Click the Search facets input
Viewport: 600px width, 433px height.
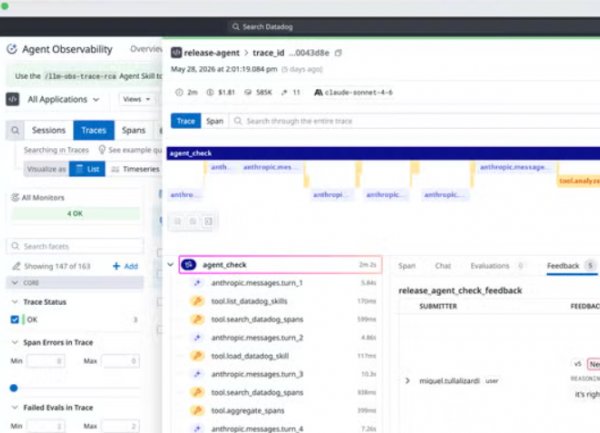[75, 246]
